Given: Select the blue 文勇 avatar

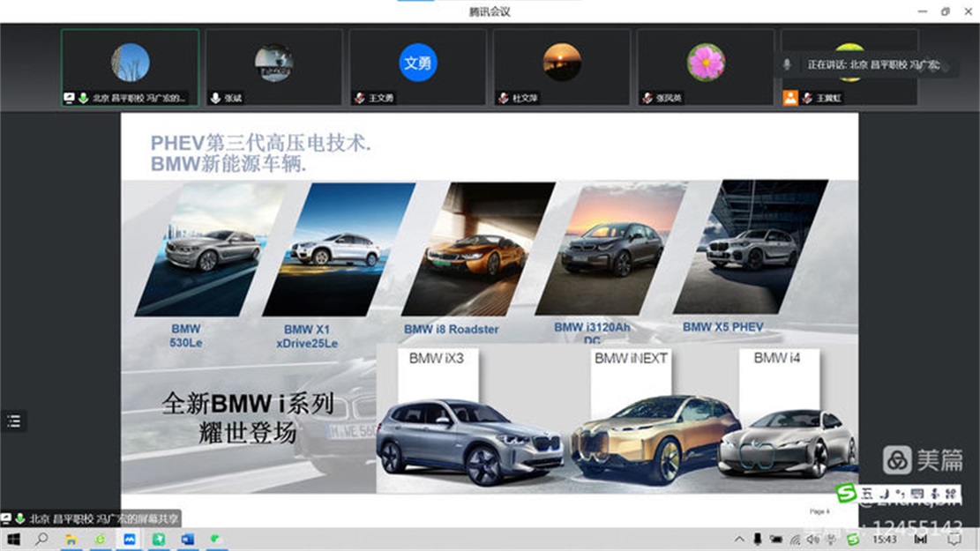Looking at the screenshot, I should point(417,63).
